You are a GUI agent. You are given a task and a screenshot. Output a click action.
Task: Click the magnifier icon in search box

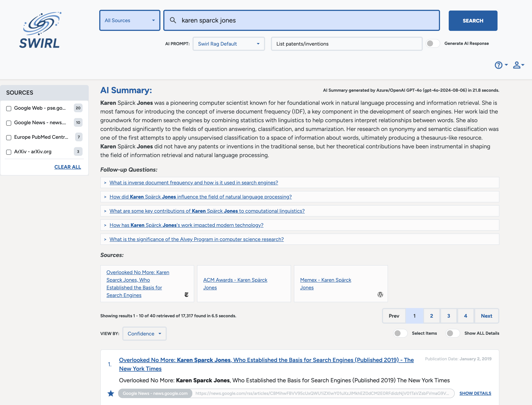click(173, 20)
